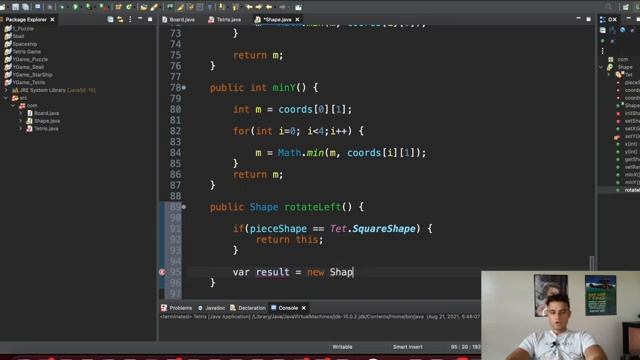640x360 pixels.
Task: Click the Open Perspective icon at top right
Action: 626,7
